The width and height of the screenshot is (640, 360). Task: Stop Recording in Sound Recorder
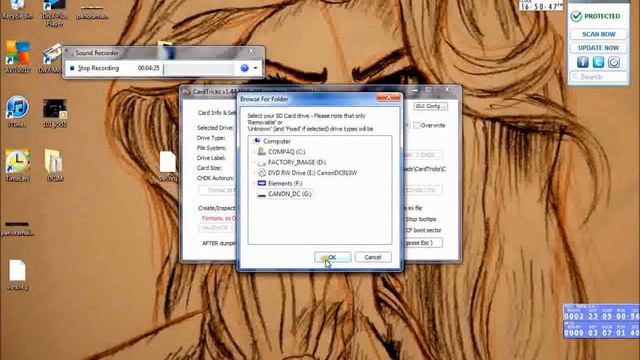94,68
